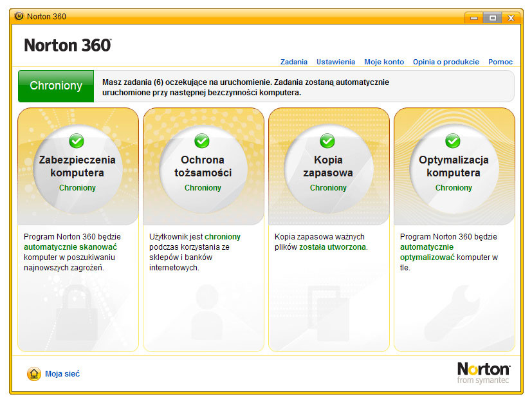Click the green Chroniony status button
This screenshot has width=532, height=401.
[56, 86]
